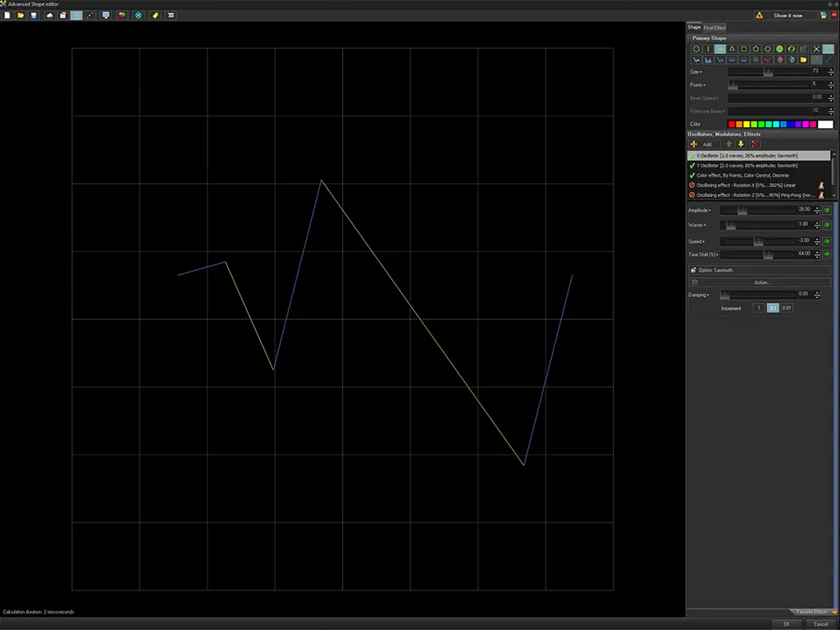Select the triangle primary shape
Image resolution: width=840 pixels, height=630 pixels.
(732, 49)
